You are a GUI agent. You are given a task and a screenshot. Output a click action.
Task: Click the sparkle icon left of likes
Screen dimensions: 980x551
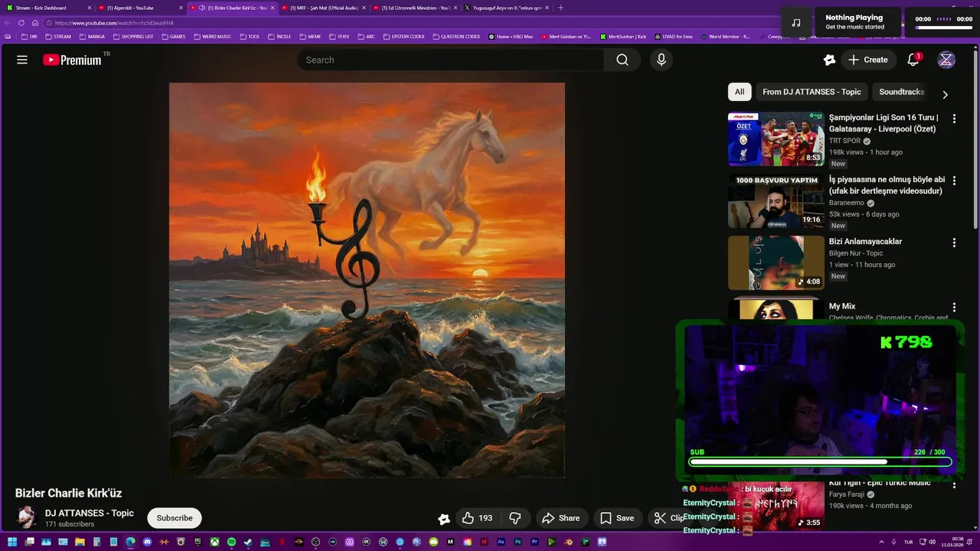pyautogui.click(x=444, y=518)
